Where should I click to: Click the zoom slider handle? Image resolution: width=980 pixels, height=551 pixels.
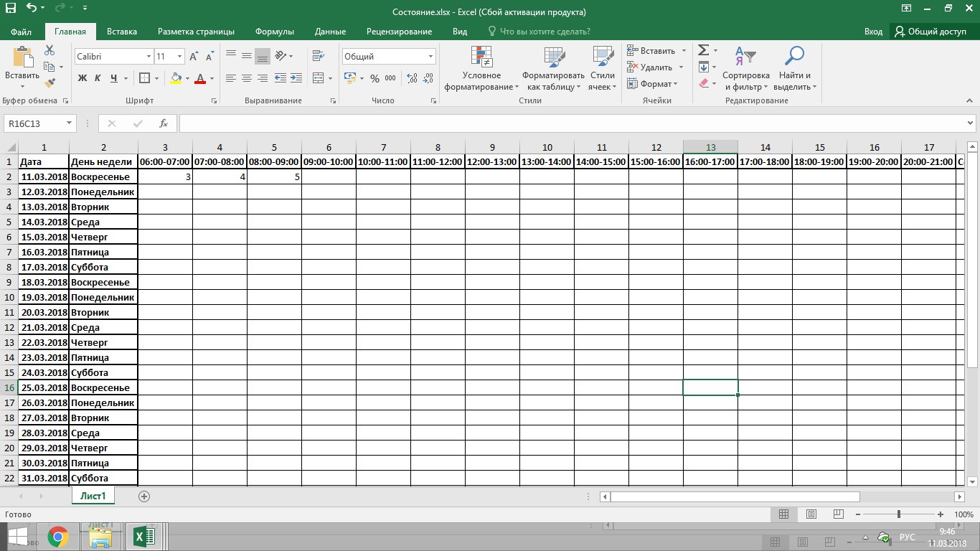coord(899,514)
